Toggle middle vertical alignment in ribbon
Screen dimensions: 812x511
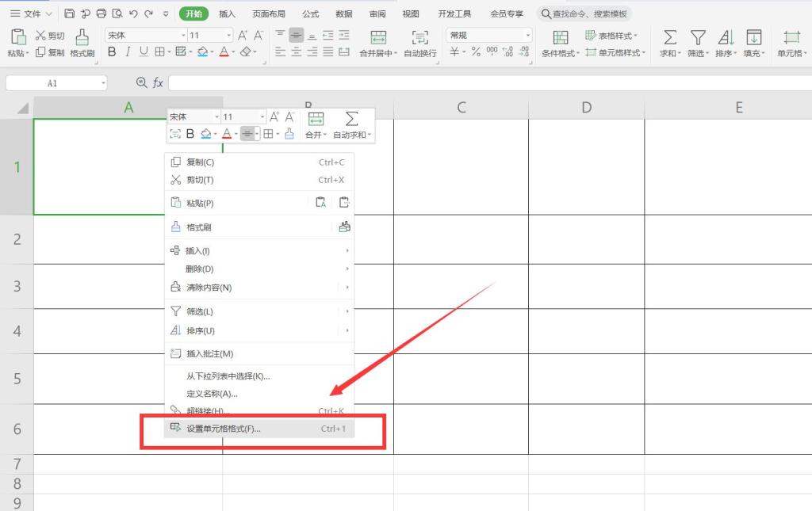297,35
